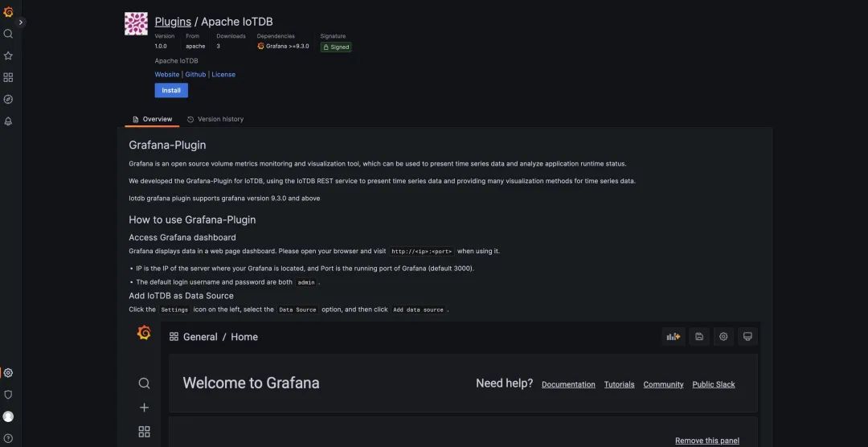Open the Explore compass icon

click(8, 99)
